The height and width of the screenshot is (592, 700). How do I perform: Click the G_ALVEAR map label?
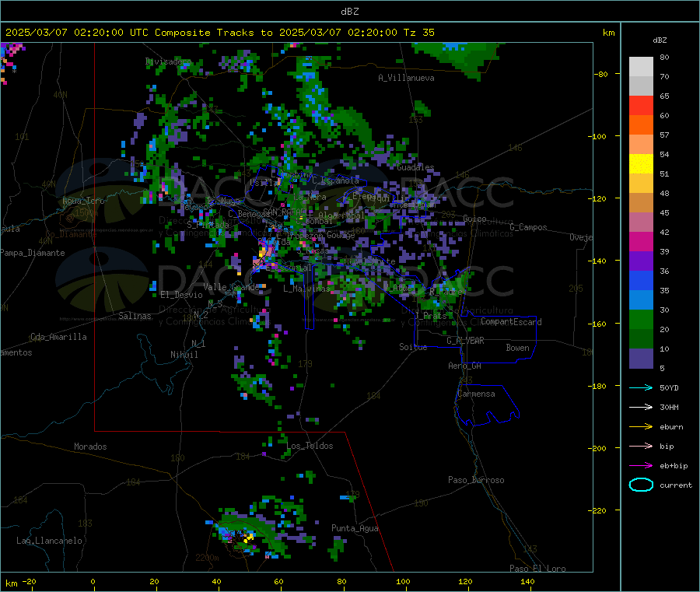[465, 341]
